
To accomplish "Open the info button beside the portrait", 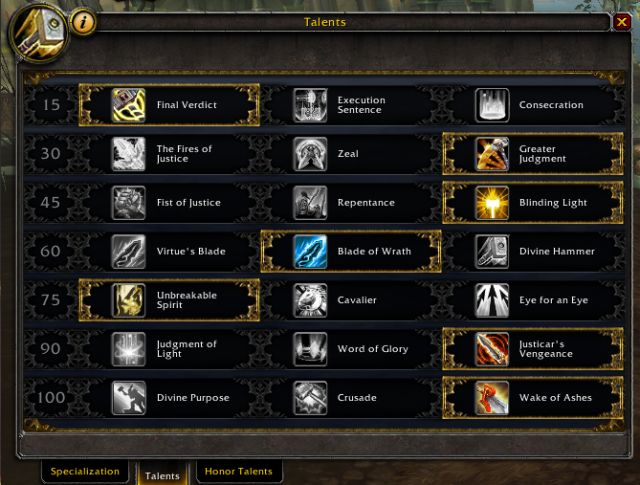I will click(x=83, y=22).
